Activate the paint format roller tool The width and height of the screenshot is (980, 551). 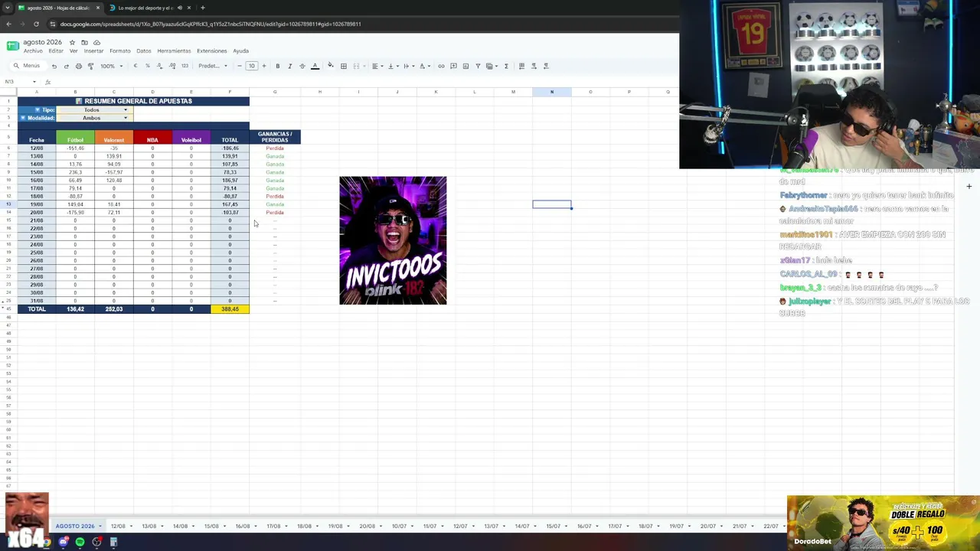coord(90,66)
